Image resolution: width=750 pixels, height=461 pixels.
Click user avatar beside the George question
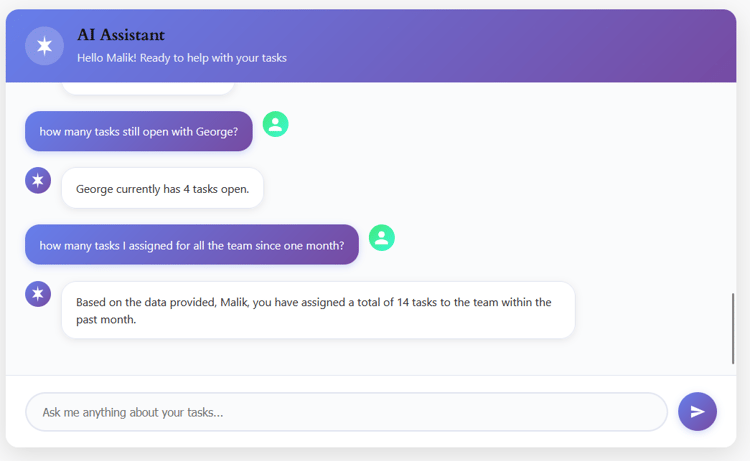[x=275, y=124]
